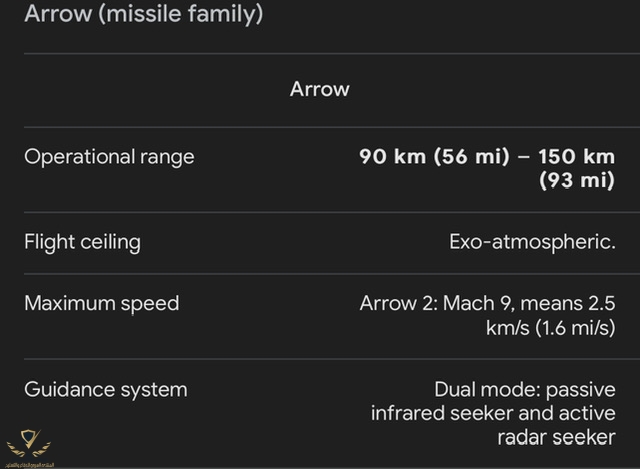Click the 'means 2.5' portion of speed value

pyautogui.click(x=568, y=304)
